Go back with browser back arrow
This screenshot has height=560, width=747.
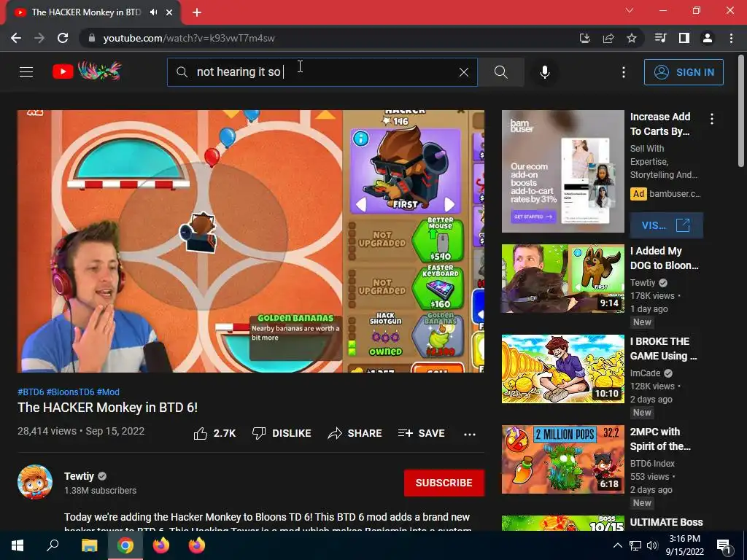click(x=16, y=38)
